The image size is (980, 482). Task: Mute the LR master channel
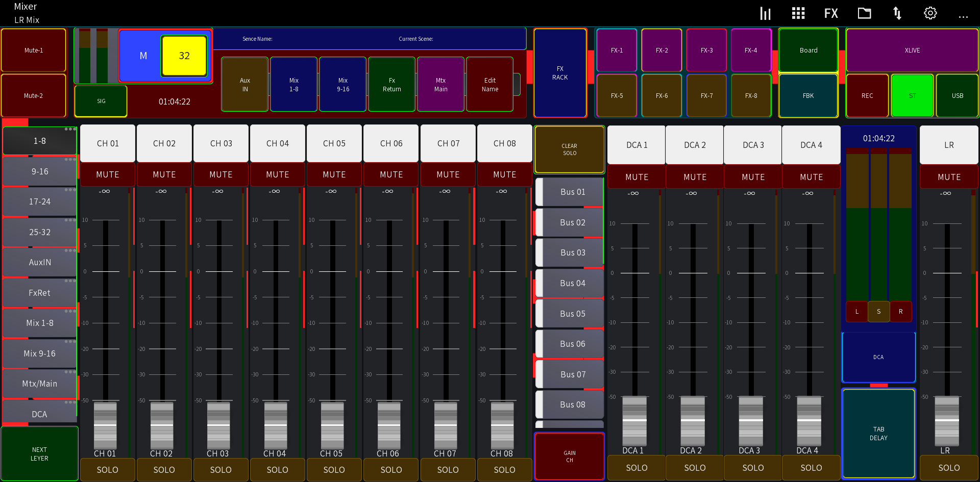948,176
